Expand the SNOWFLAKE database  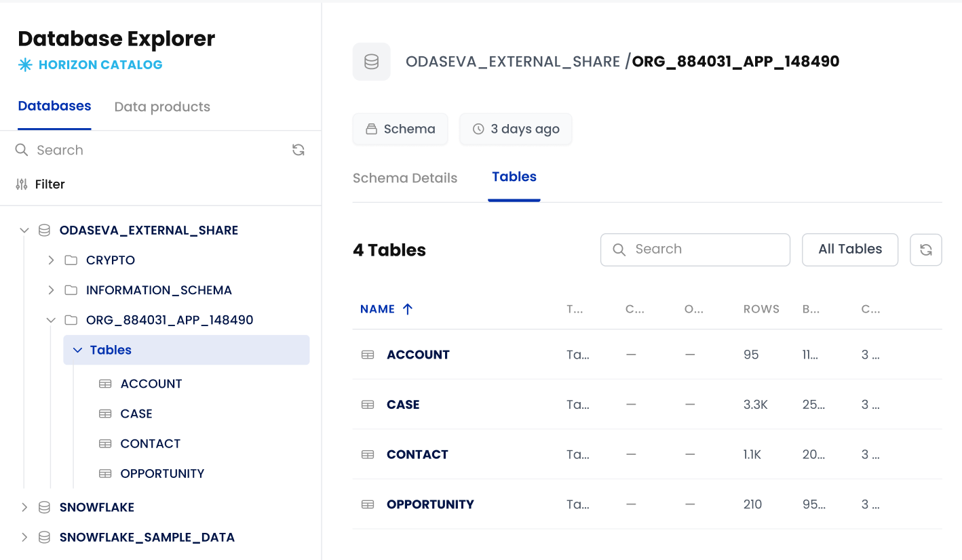click(x=24, y=507)
